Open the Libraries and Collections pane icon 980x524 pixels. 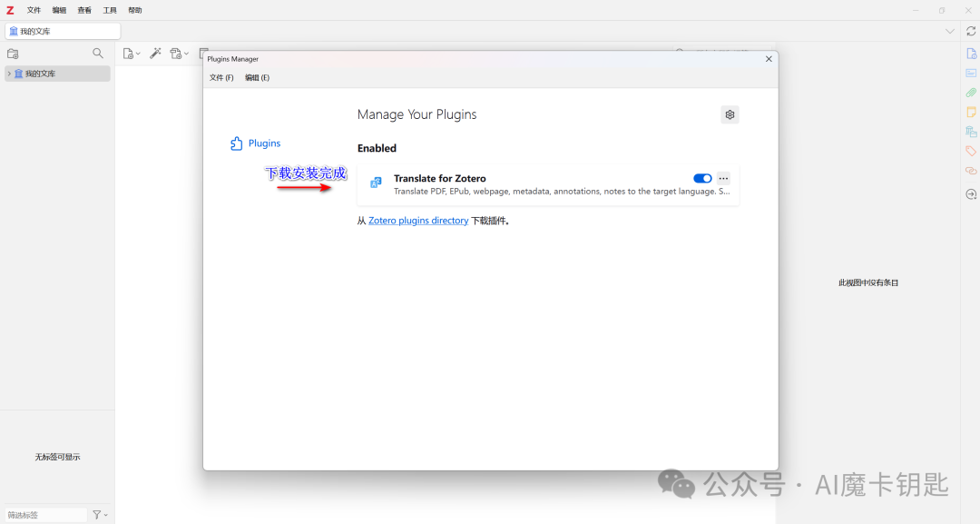pyautogui.click(x=971, y=132)
